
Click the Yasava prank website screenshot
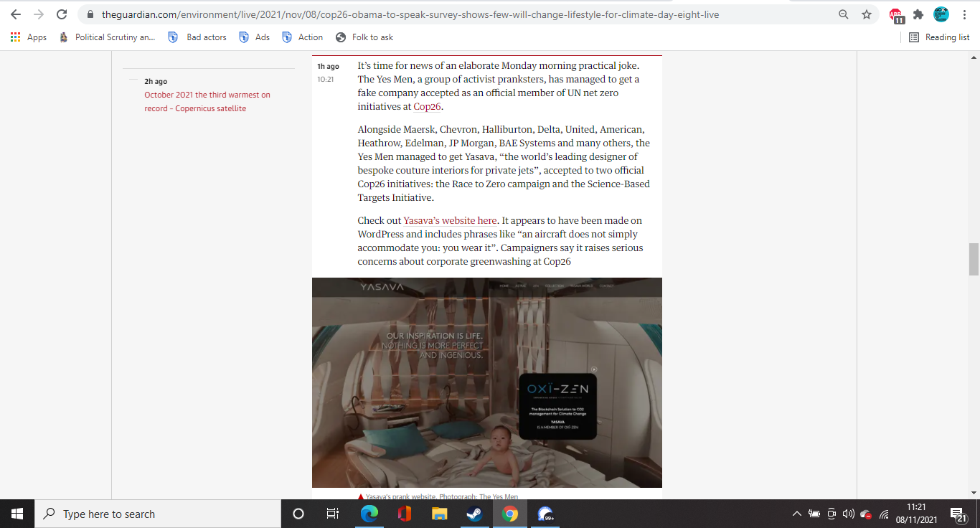point(487,383)
